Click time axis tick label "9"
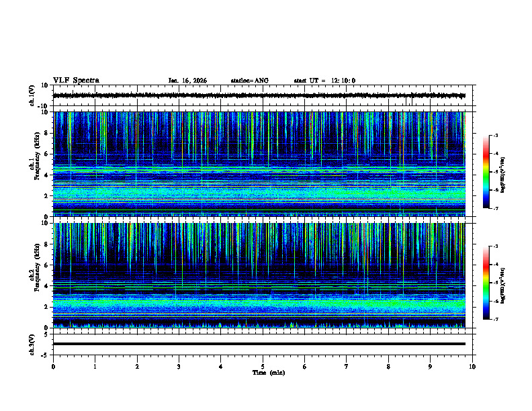 click(x=430, y=367)
